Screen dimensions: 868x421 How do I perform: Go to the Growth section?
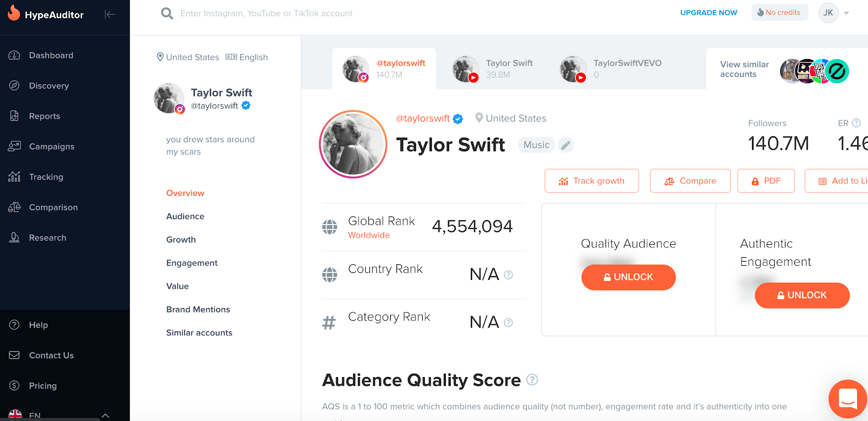coord(181,240)
